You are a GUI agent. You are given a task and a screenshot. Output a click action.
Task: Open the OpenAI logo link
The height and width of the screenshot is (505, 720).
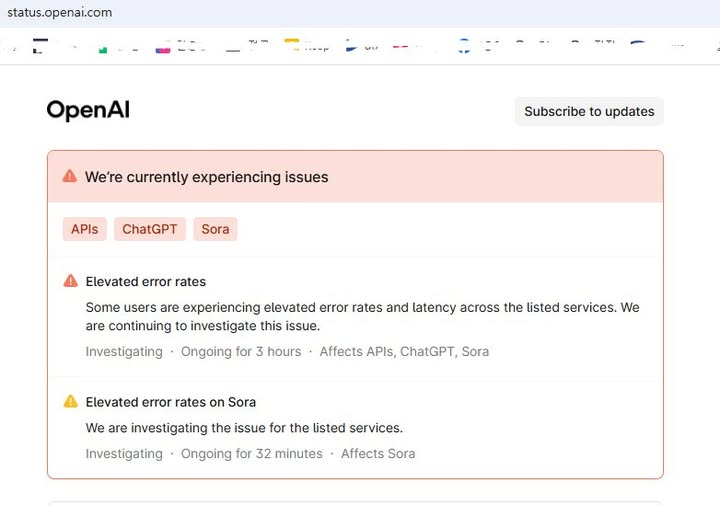[x=88, y=111]
